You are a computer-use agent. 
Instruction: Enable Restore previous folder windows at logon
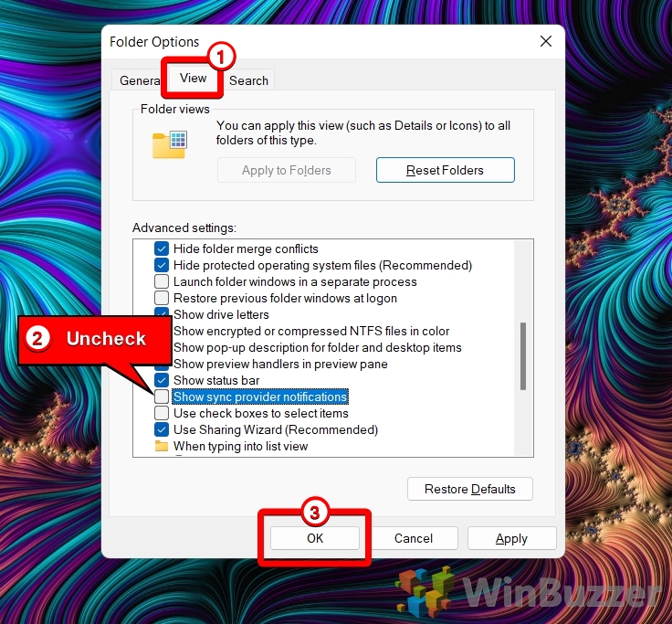click(x=162, y=298)
